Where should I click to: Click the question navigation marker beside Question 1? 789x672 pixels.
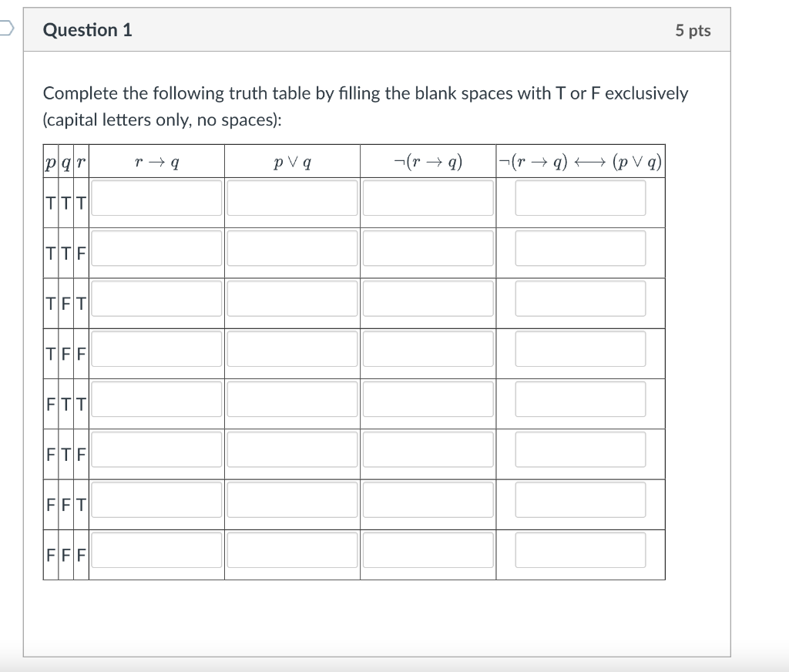4,25
